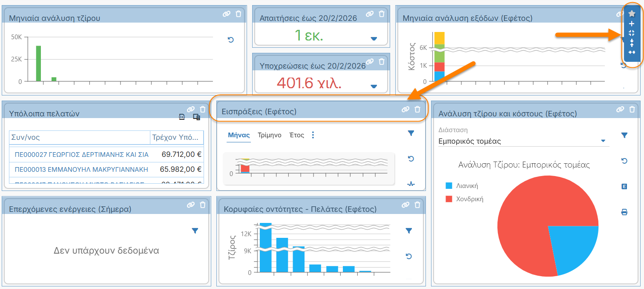This screenshot has height=289, width=644.
Task: Add a widget with the plus icon
Action: coord(632,24)
